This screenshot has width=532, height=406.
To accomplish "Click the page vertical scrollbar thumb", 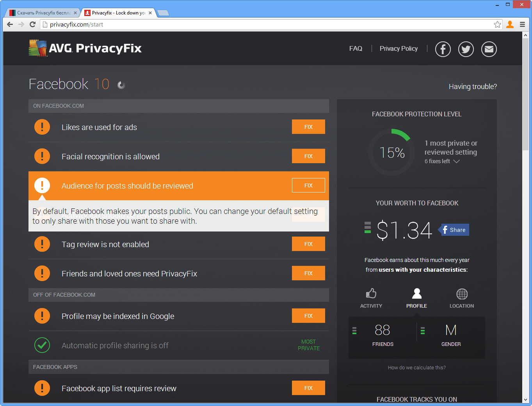I will click(x=525, y=94).
